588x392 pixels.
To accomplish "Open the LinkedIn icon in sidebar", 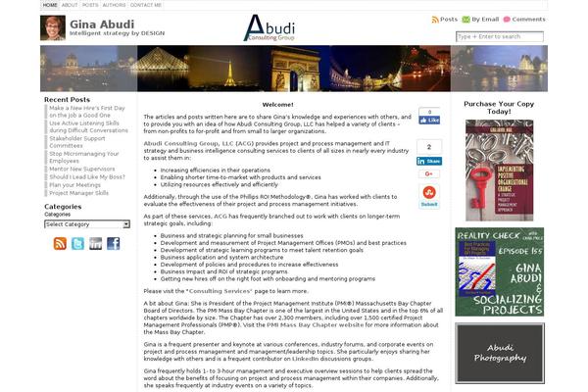I will click(x=96, y=243).
